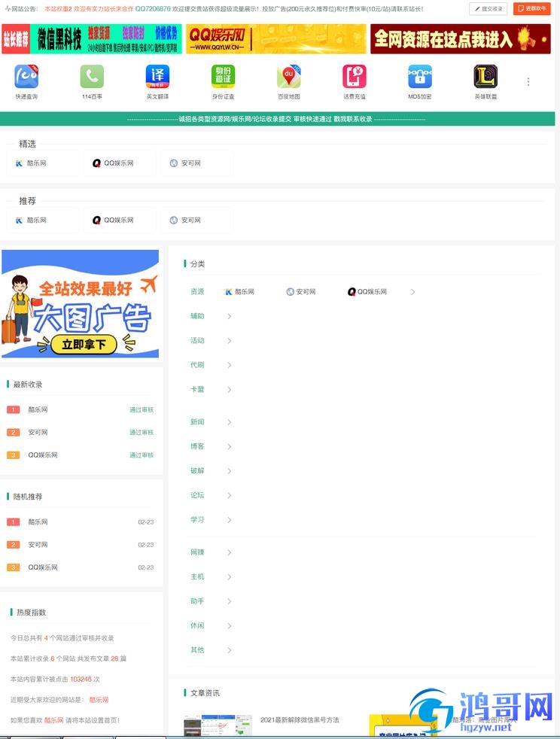This screenshot has width=560, height=739.
Task: Select the 主机 category label
Action: [197, 577]
